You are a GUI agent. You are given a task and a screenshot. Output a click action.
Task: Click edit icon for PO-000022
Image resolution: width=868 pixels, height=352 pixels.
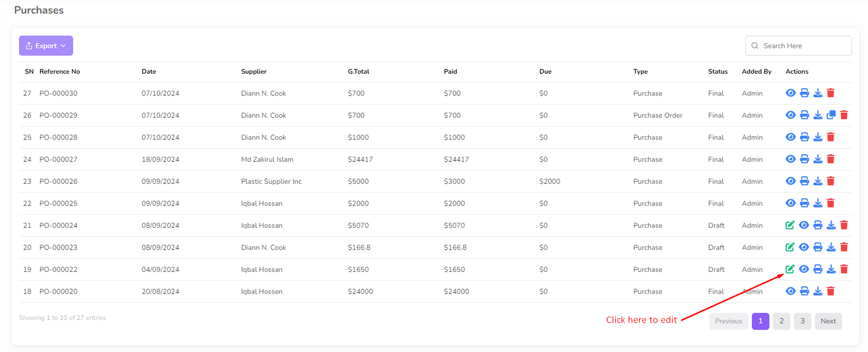pyautogui.click(x=790, y=269)
